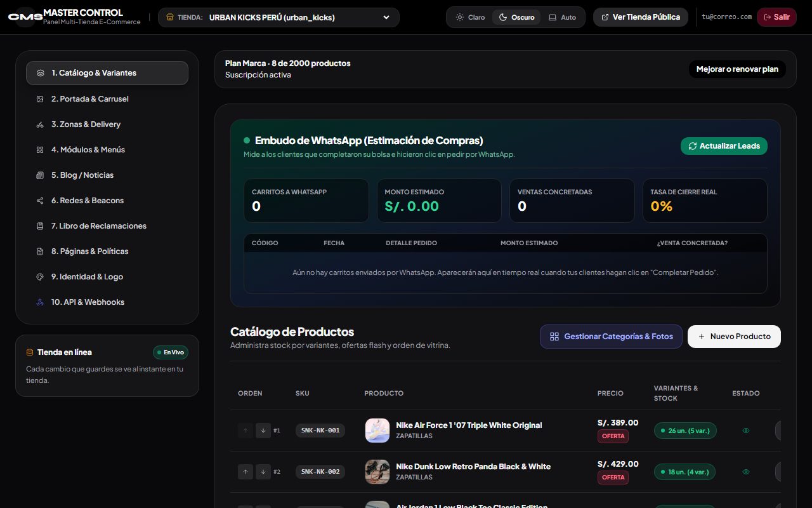Click product name Nike Air Force 1 '07 Triple White Original

click(469, 425)
